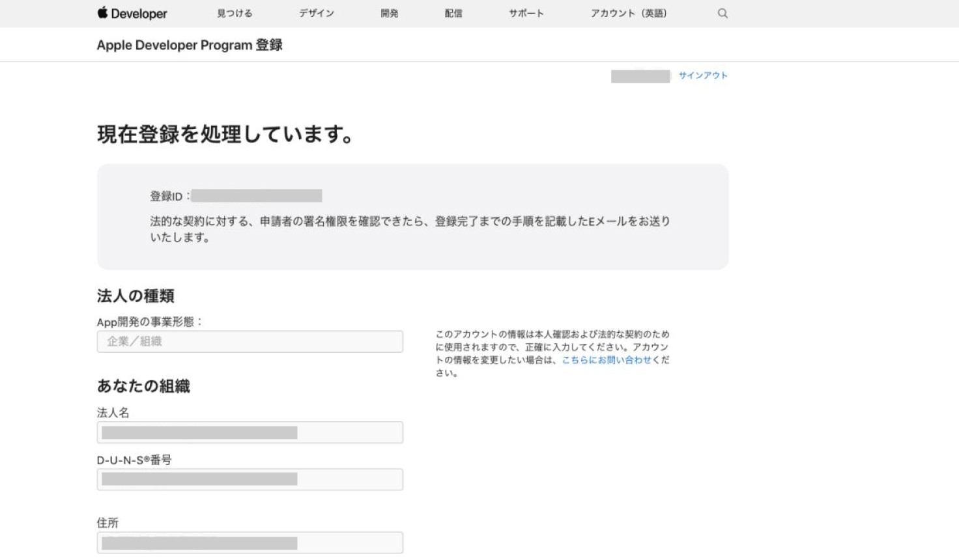Open the search magnifier icon

723,13
